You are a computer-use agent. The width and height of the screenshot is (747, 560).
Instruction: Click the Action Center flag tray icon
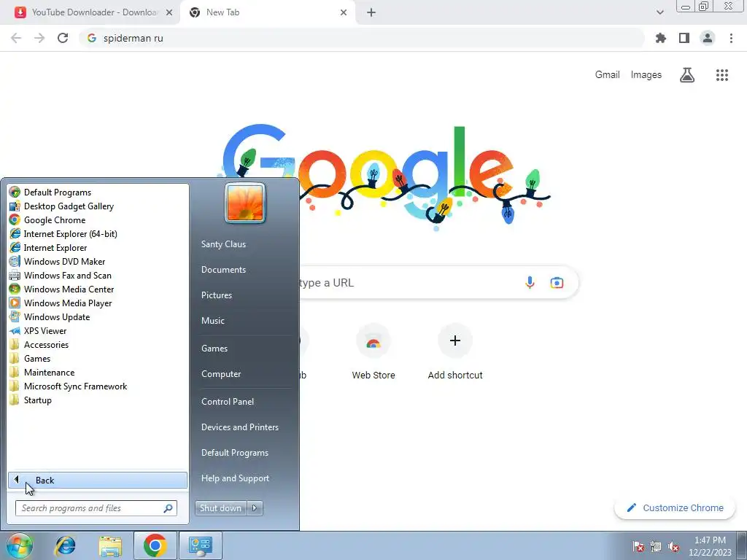[638, 546]
